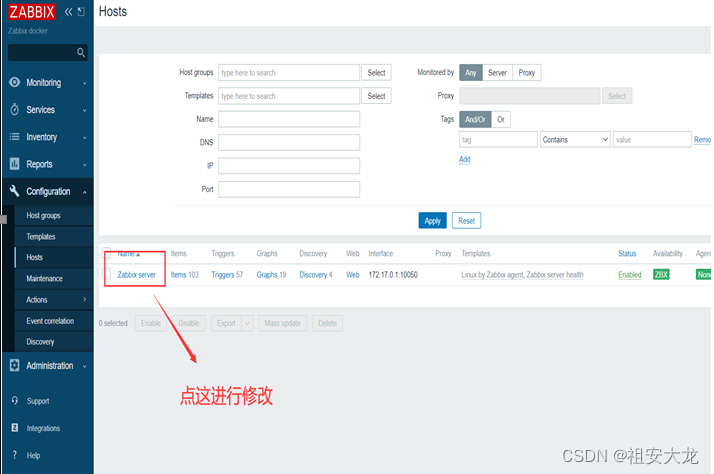Click the Administration gear icon
Image resolution: width=714 pixels, height=474 pixels.
pos(15,366)
